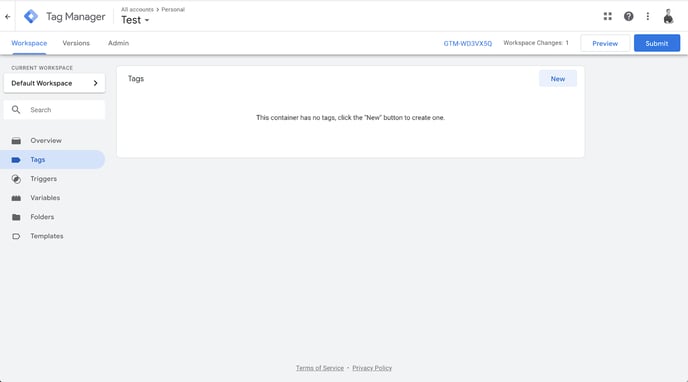Open the Terms of Service link
This screenshot has width=688, height=382.
coord(319,368)
